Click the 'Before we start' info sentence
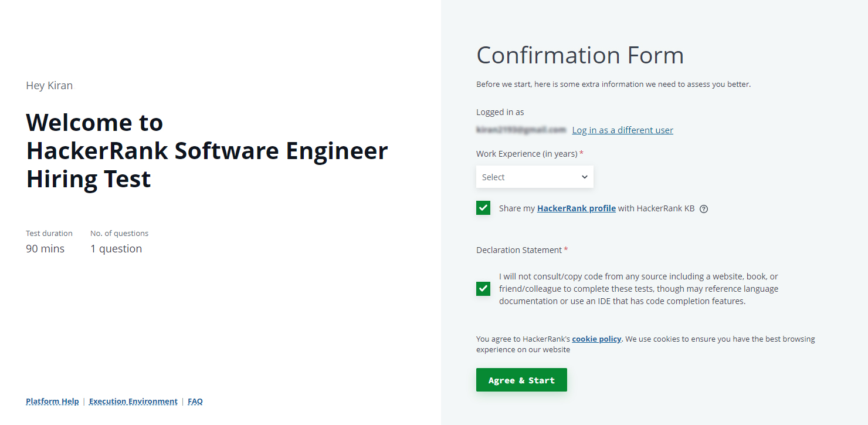Screen dimensions: 868x425 click(x=613, y=85)
